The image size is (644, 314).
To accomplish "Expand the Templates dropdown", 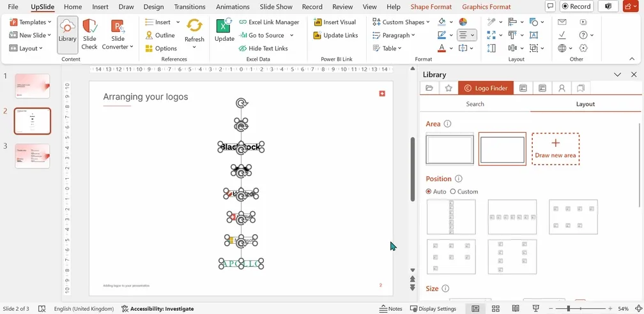I will (x=31, y=22).
